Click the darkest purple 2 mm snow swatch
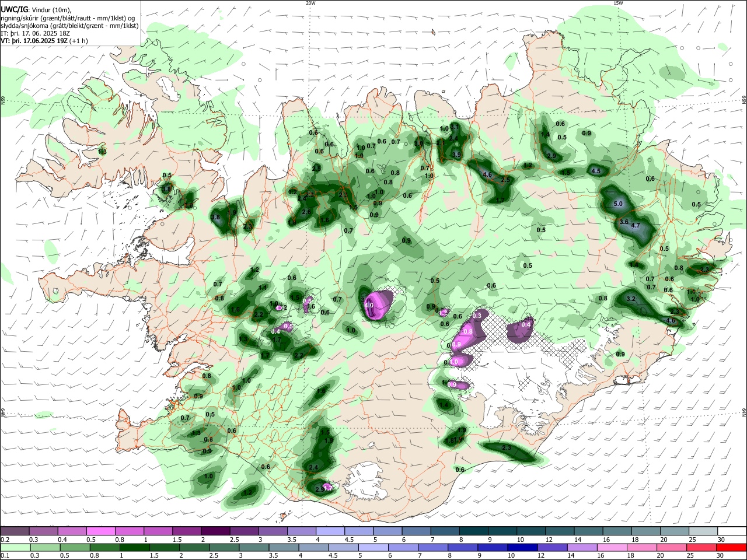Image resolution: width=747 pixels, height=560 pixels. click(x=215, y=531)
